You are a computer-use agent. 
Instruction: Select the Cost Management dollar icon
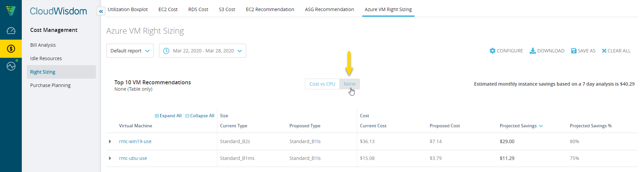(11, 49)
